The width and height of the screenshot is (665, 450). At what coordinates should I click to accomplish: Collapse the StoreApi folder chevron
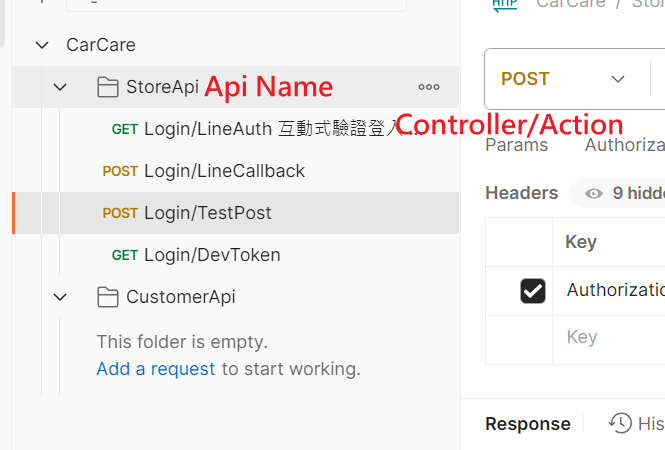click(60, 87)
